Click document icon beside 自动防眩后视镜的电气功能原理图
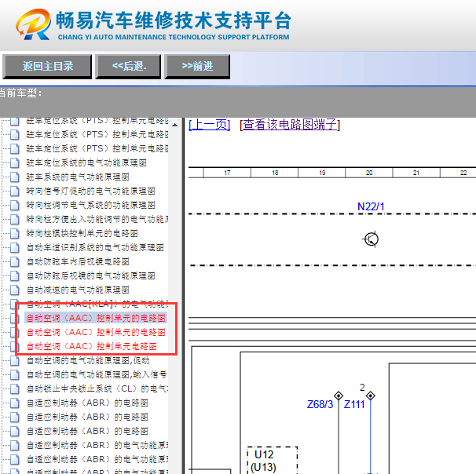The width and height of the screenshot is (476, 474). (14, 276)
